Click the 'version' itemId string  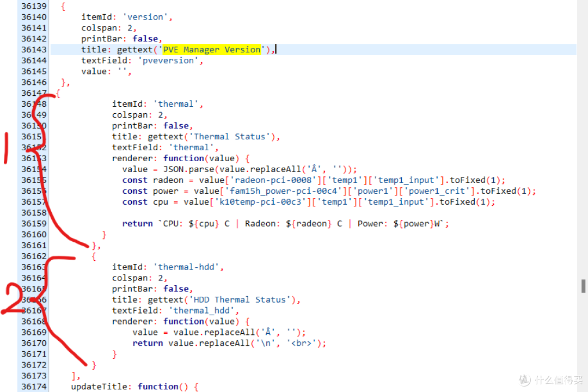(145, 17)
